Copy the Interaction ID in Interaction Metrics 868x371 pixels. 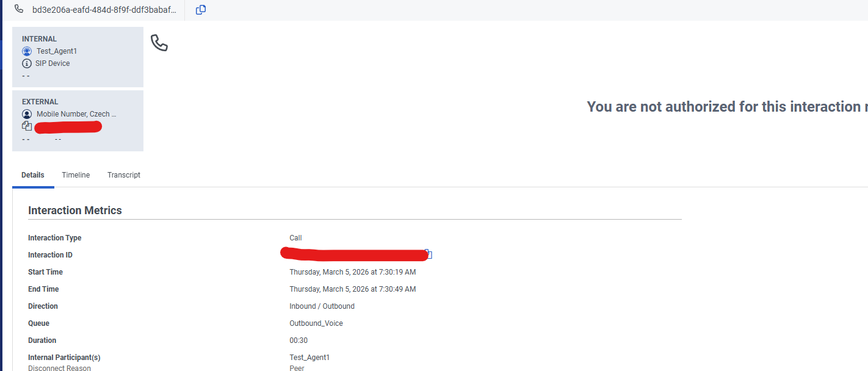tap(428, 254)
